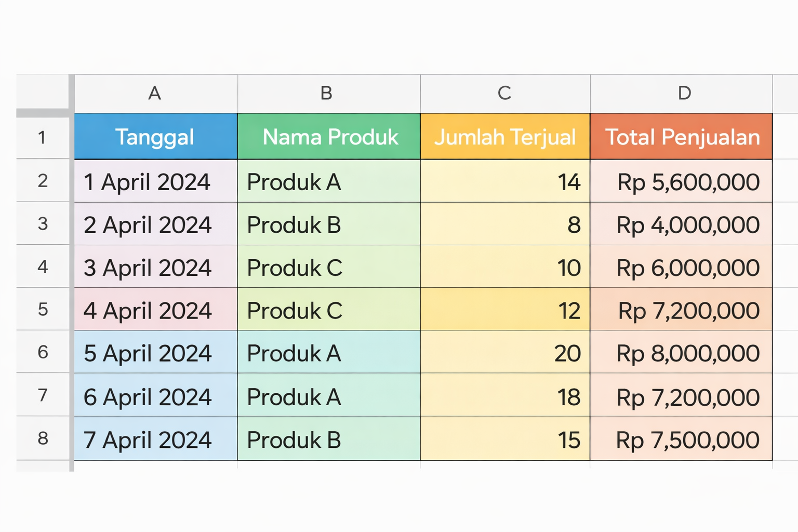798x532 pixels.
Task: Click the Nama Produk header cell
Action: pyautogui.click(x=328, y=137)
